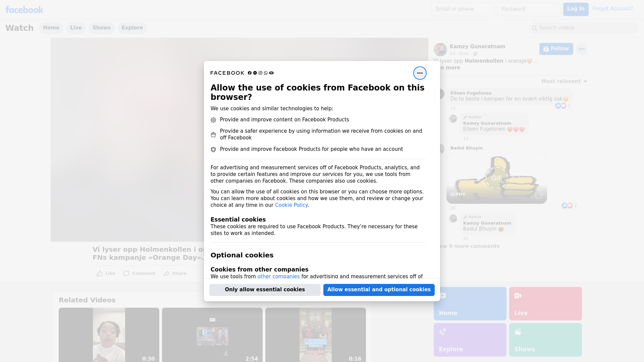
Task: Open Most relevant comment sorting dropdown
Action: click(x=564, y=81)
